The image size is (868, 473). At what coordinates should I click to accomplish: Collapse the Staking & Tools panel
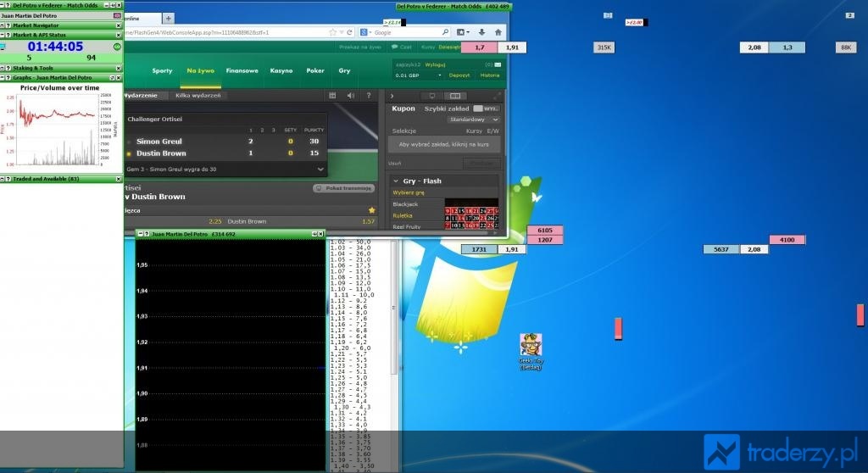[x=3, y=68]
